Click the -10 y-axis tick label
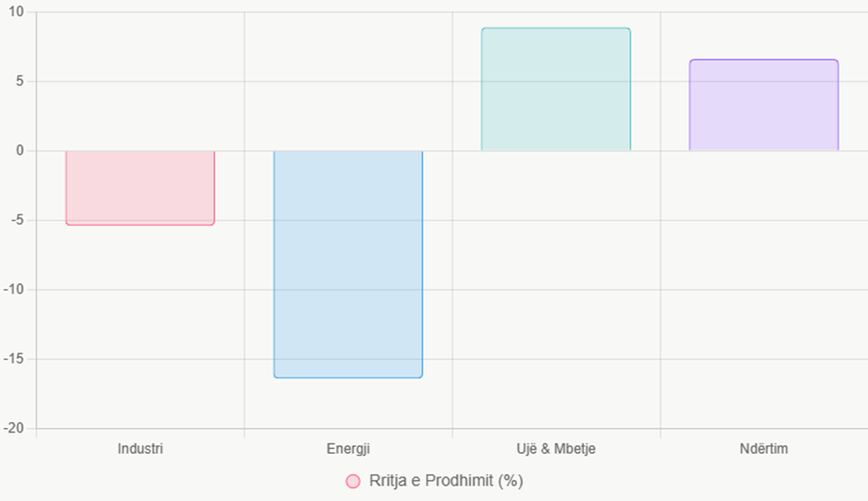The width and height of the screenshot is (868, 501). tap(15, 289)
